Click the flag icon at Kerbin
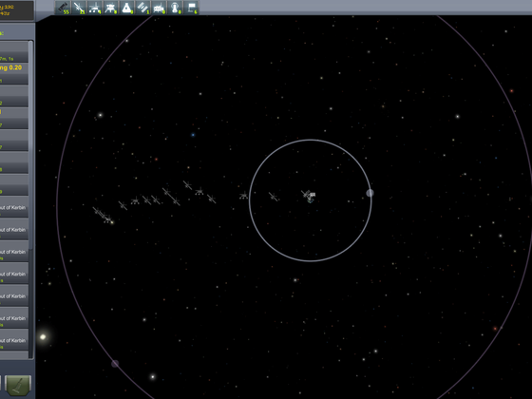This screenshot has width=532, height=399. tap(313, 195)
